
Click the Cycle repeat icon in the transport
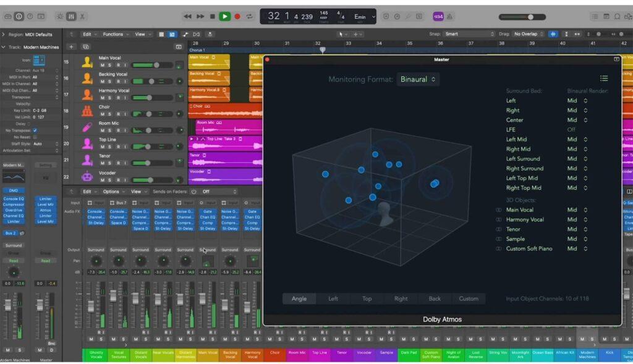(x=249, y=17)
